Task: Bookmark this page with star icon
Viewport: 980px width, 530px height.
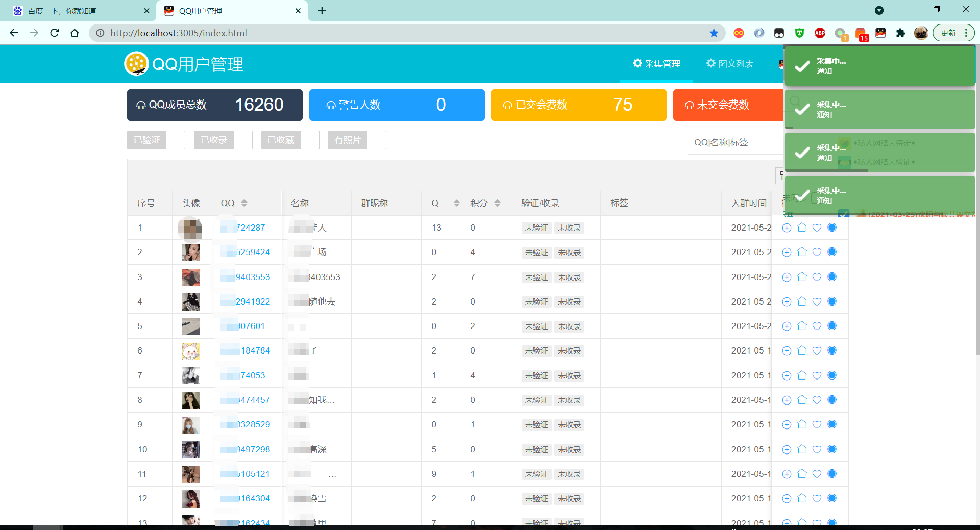Action: pyautogui.click(x=714, y=33)
